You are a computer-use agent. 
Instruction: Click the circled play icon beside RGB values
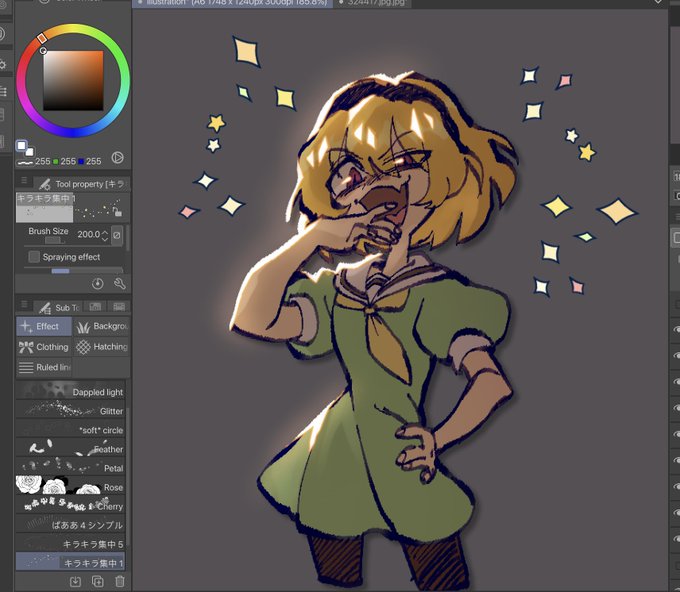click(117, 157)
